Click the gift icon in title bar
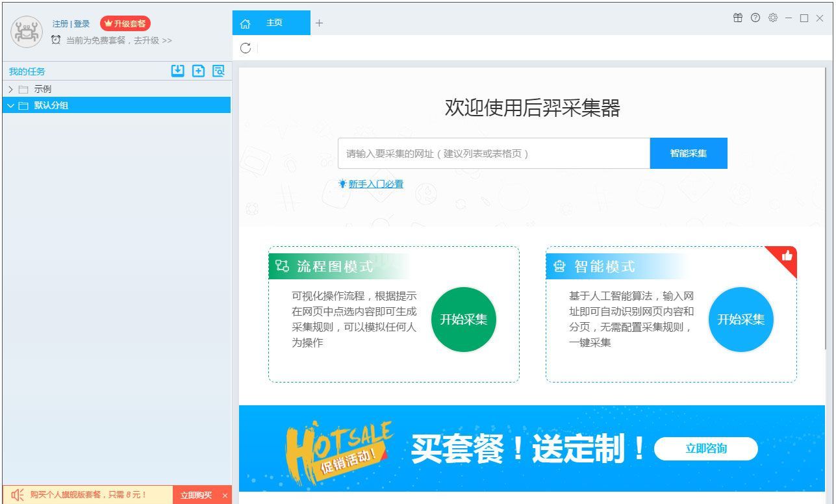The height and width of the screenshot is (504, 836). click(738, 18)
